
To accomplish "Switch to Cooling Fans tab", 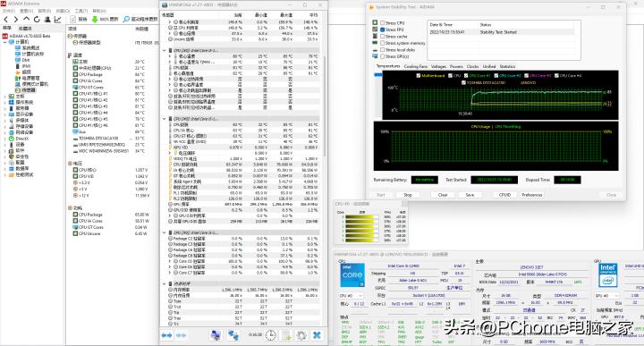I will (416, 66).
